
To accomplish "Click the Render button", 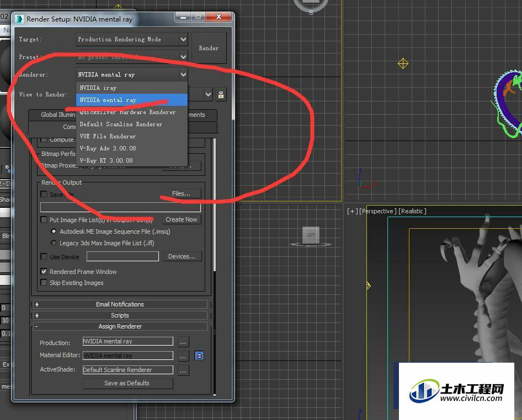I will (209, 48).
